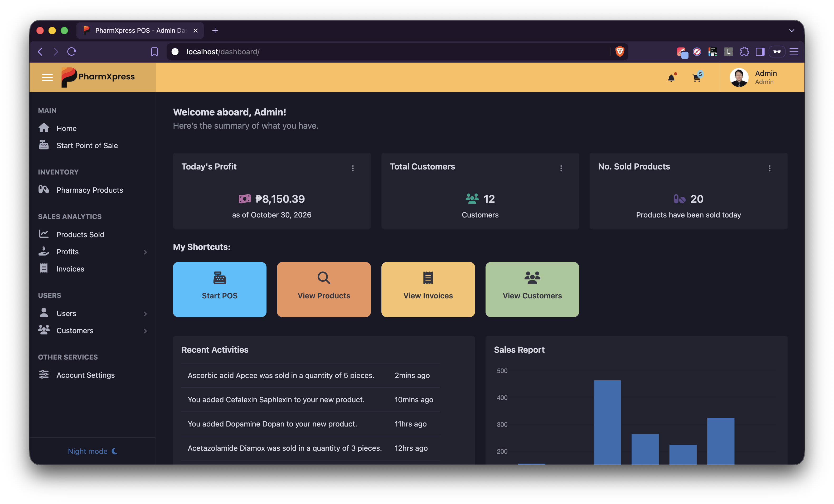Open Total Customers card options menu
This screenshot has height=504, width=834.
561,168
